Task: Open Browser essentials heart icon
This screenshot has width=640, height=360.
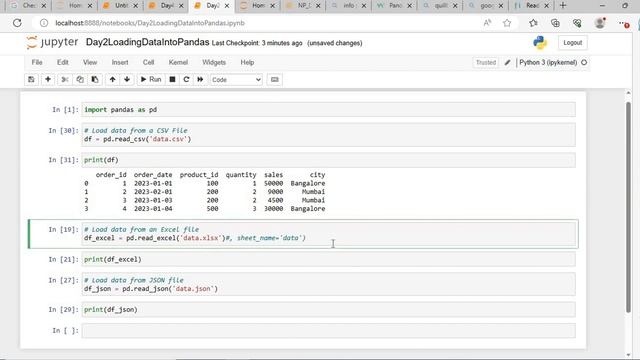Action: tap(577, 23)
